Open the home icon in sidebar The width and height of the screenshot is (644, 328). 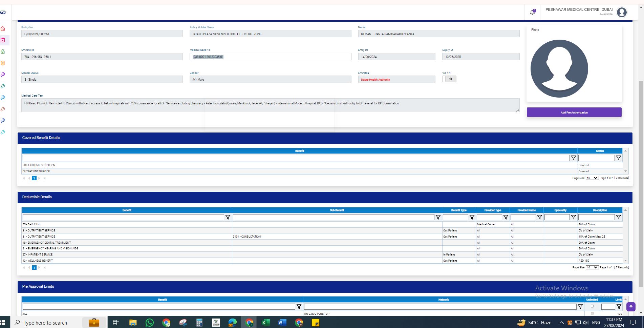pyautogui.click(x=3, y=29)
